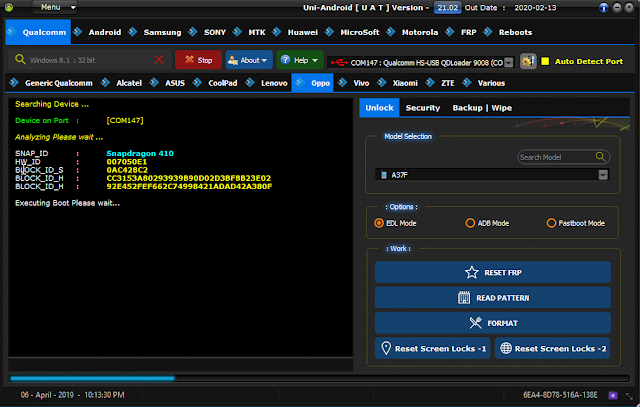The height and width of the screenshot is (407, 640).
Task: Click the READ PATTERN button
Action: (493, 298)
